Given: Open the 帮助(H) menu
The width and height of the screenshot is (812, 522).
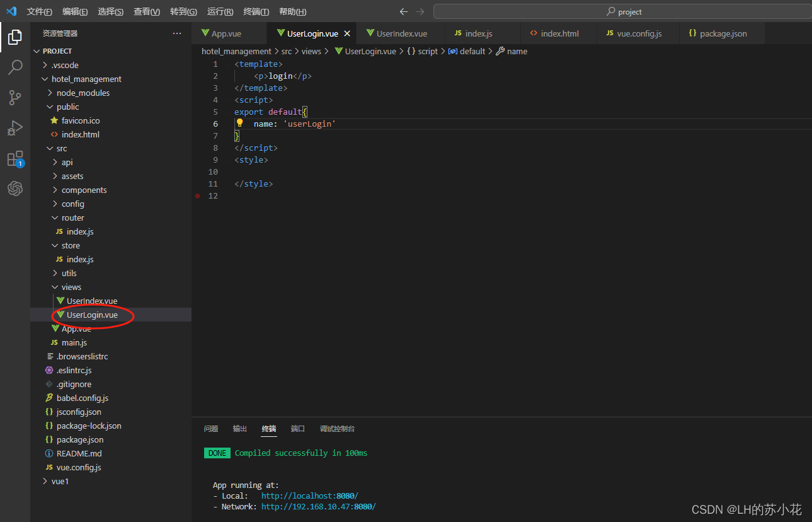Looking at the screenshot, I should pyautogui.click(x=293, y=11).
